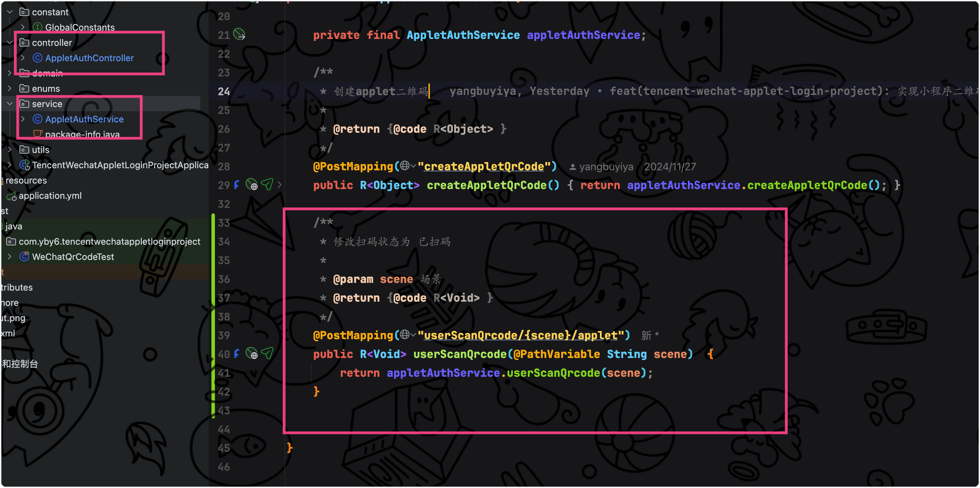This screenshot has height=488, width=980.
Task: Click the green paper-plane request icon on line 40
Action: pyautogui.click(x=267, y=353)
